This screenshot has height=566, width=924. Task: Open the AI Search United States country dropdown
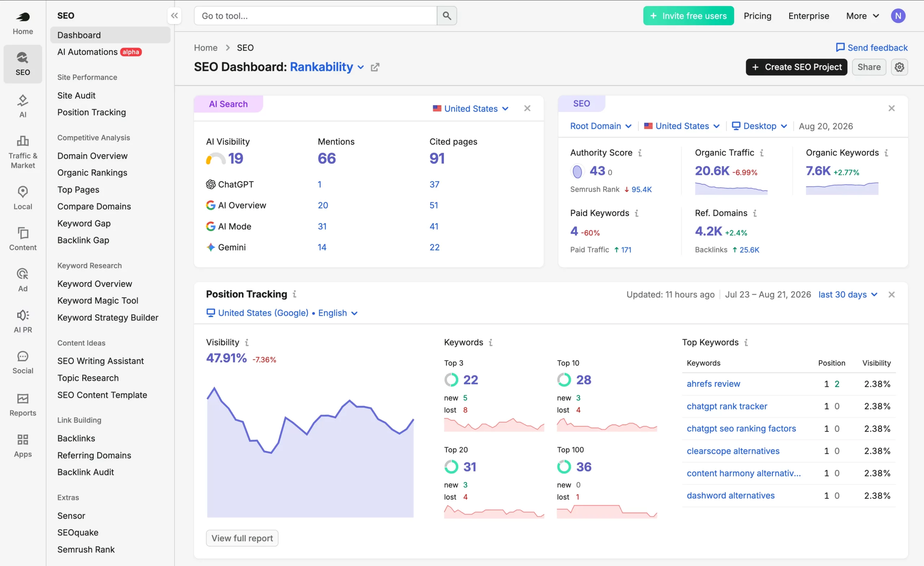[471, 108]
